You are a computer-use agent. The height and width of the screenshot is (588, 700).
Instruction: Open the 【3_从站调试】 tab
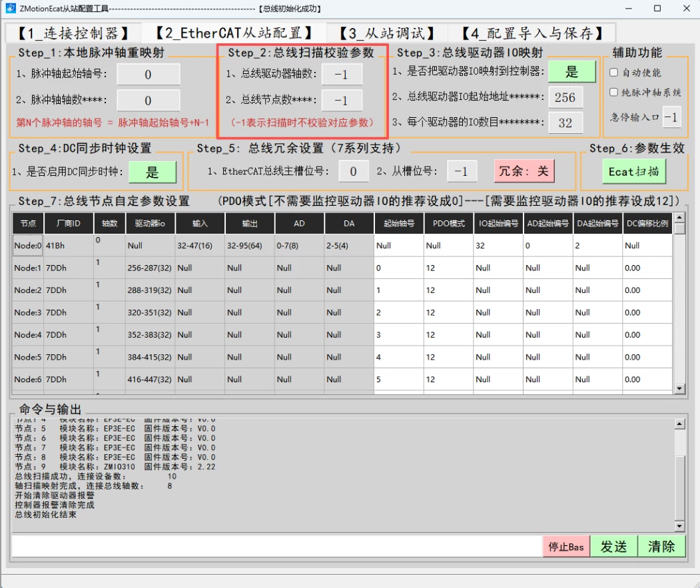[x=387, y=33]
